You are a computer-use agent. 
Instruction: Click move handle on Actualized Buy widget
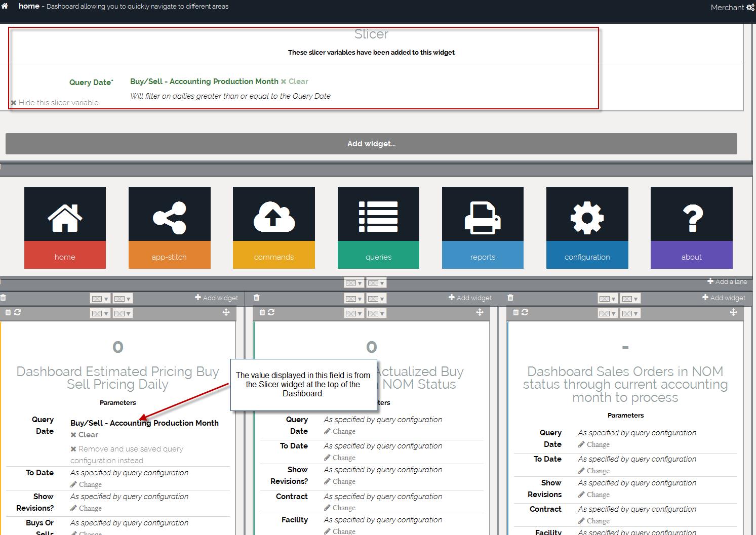pos(480,312)
